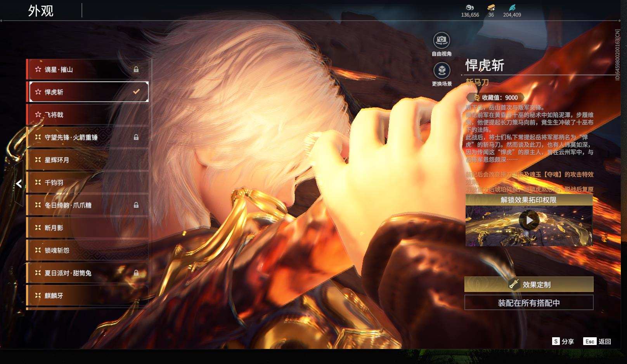Screen dimensions: 627x364
Task: Click the currency icon above 136,656
Action: pos(470,7)
